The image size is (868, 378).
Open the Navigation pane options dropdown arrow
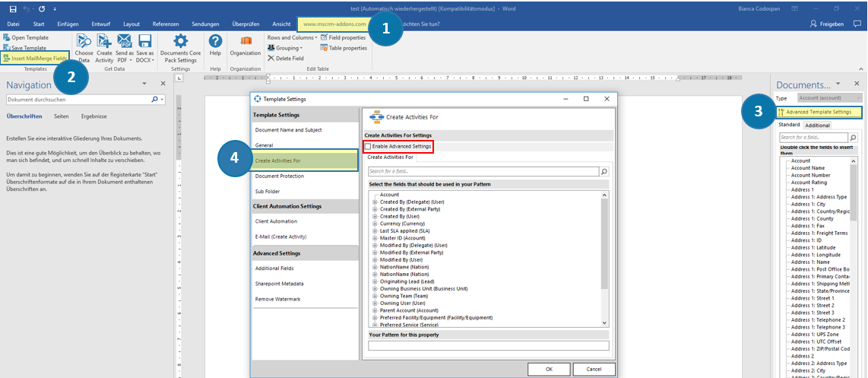[144, 83]
